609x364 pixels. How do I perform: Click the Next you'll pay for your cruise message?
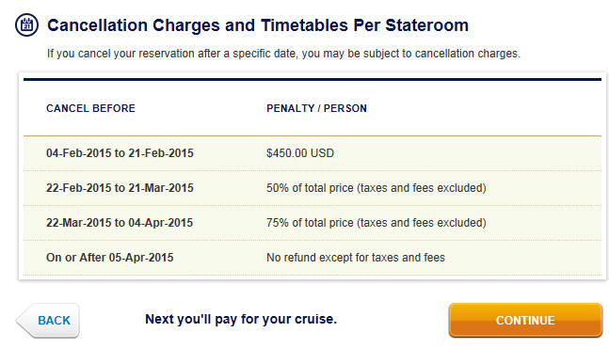point(241,320)
